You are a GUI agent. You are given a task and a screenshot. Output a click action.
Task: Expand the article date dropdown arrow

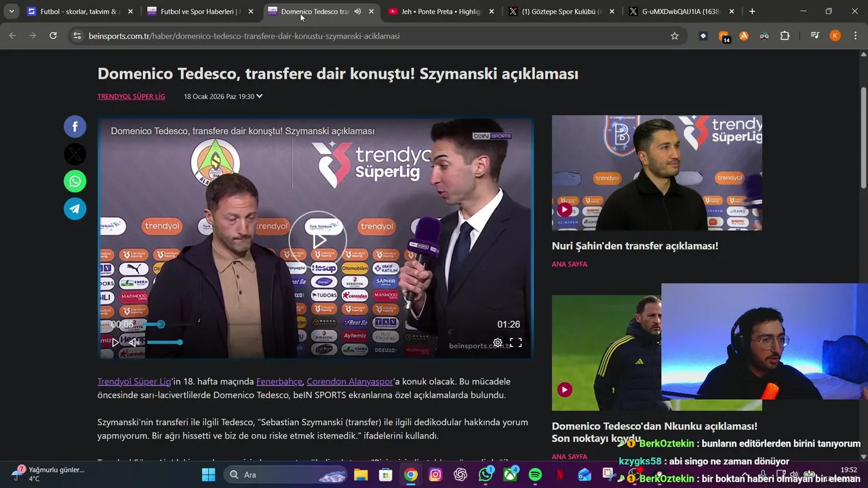[x=259, y=96]
